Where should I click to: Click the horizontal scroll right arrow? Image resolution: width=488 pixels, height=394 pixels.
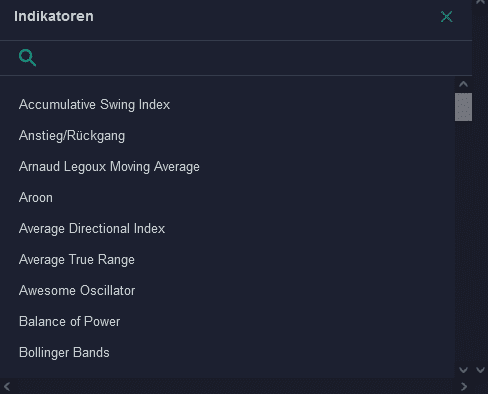[x=464, y=387]
